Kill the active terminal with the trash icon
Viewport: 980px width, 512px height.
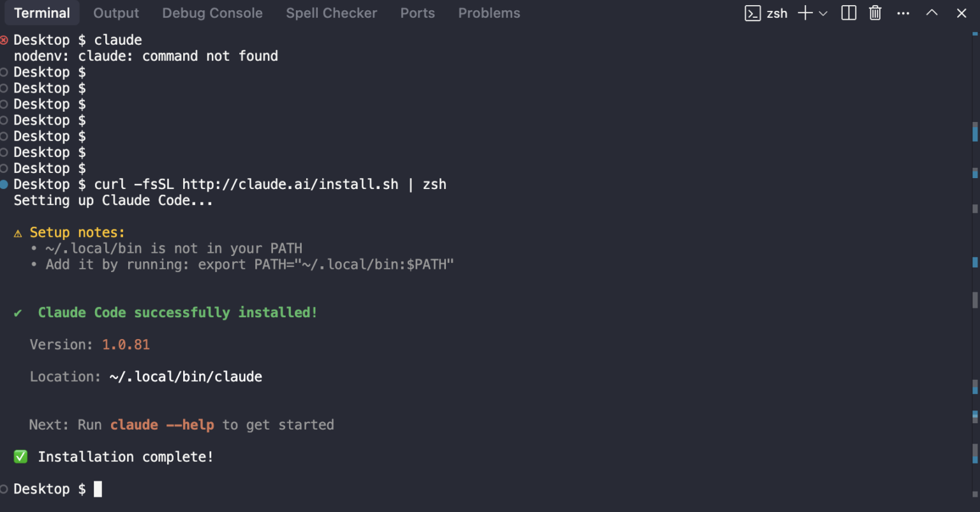click(875, 13)
